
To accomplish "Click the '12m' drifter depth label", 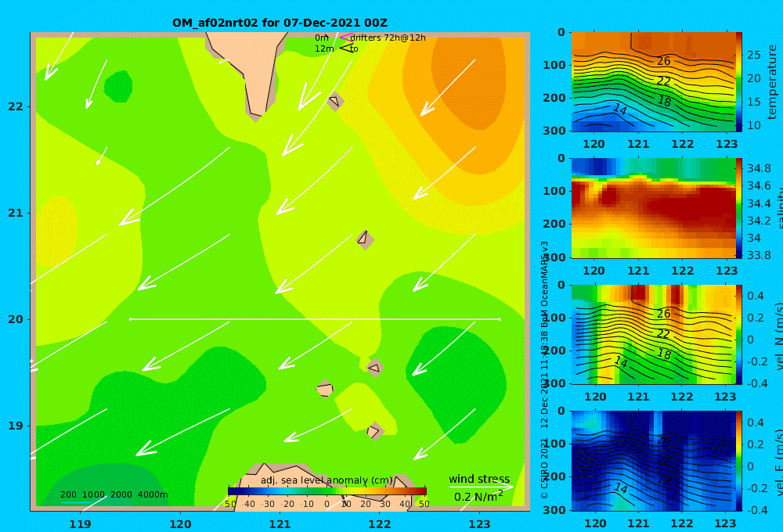I will pos(324,49).
